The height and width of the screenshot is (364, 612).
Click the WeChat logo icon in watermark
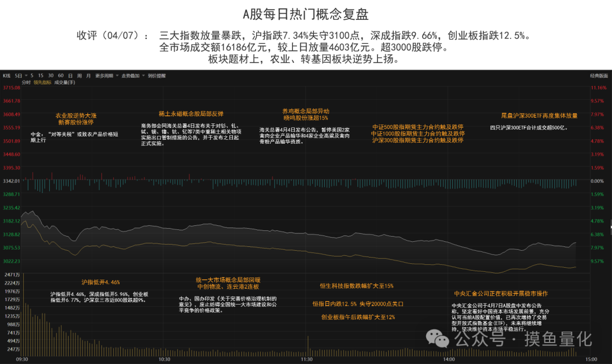(x=438, y=339)
